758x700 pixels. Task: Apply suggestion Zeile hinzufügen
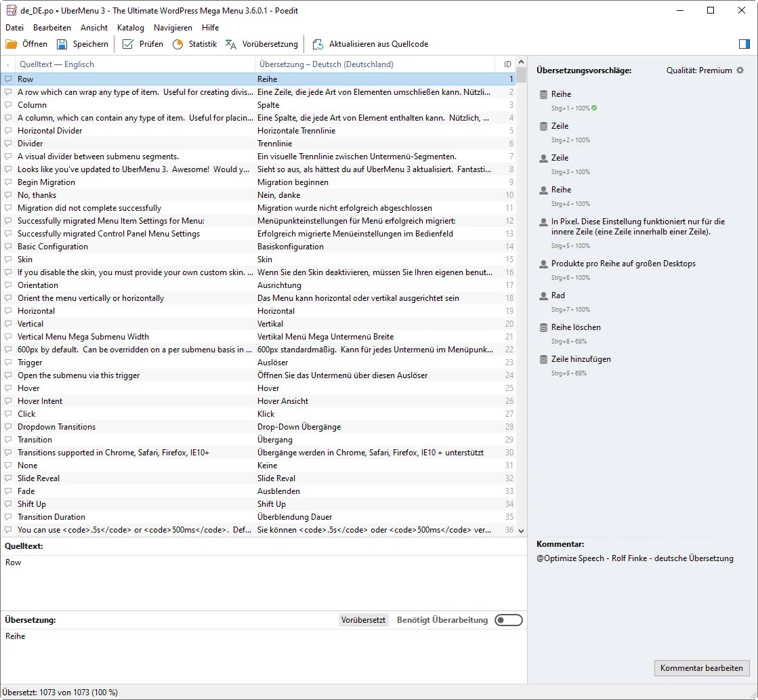[x=581, y=359]
